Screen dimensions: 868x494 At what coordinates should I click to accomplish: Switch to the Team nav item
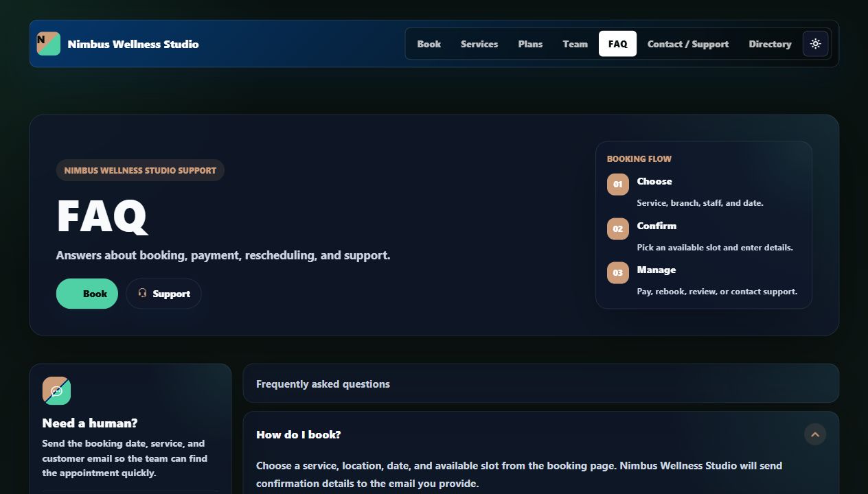pos(575,44)
